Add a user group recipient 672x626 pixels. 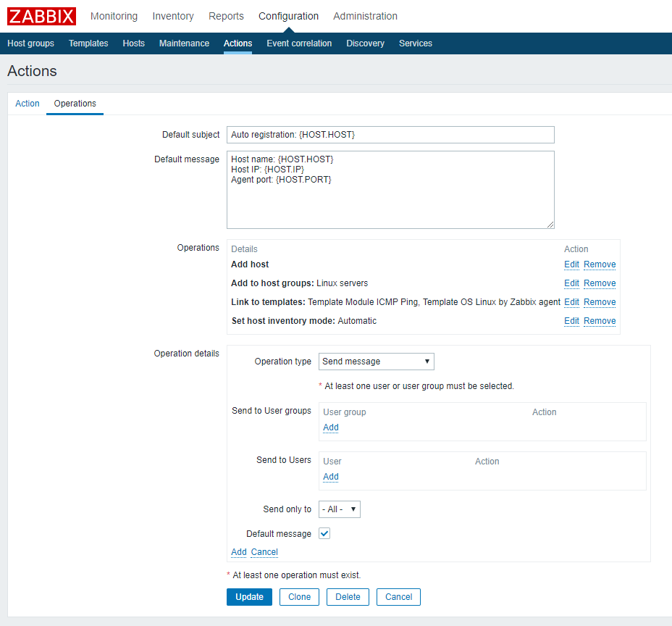(x=330, y=427)
